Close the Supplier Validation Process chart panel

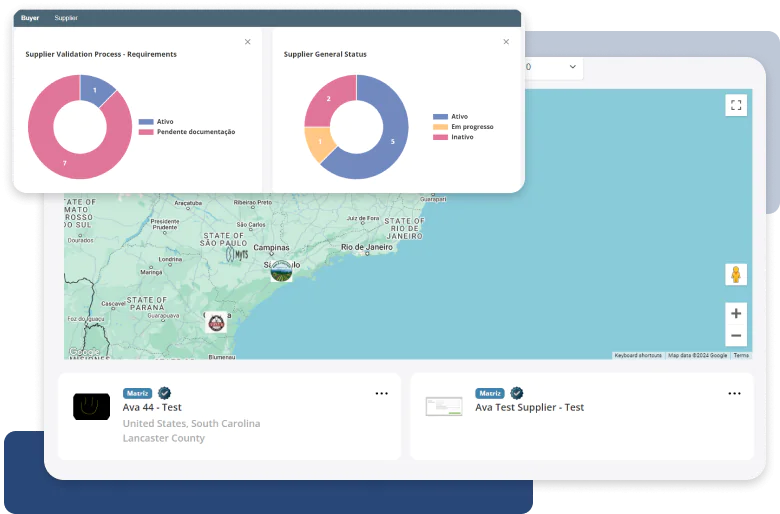coord(247,42)
